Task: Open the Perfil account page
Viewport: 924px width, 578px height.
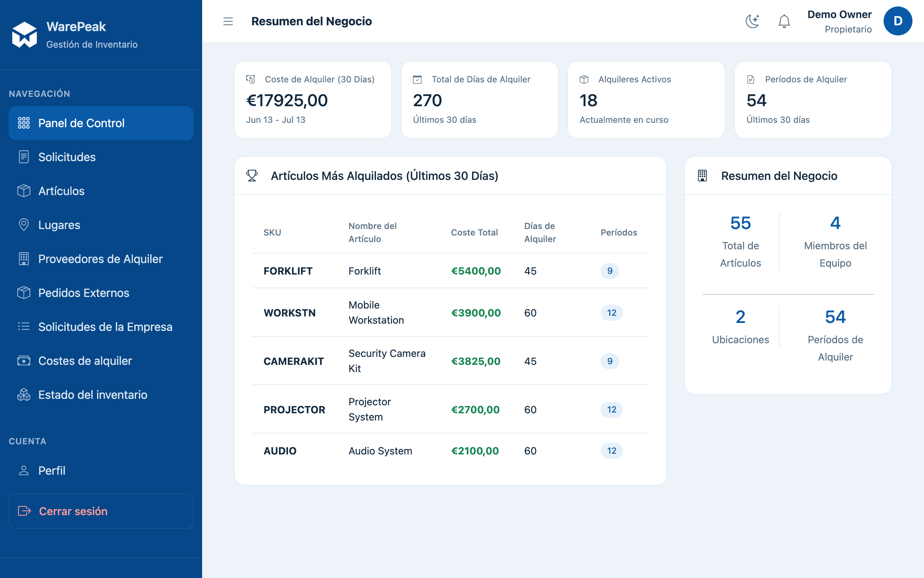Action: click(x=101, y=471)
